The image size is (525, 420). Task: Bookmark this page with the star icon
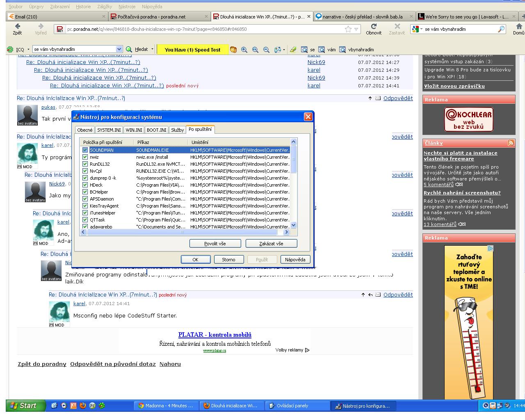[348, 29]
